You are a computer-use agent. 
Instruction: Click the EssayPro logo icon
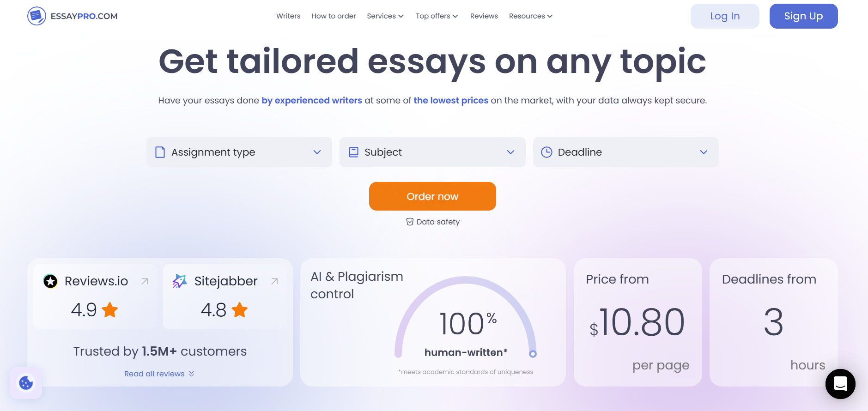click(36, 16)
